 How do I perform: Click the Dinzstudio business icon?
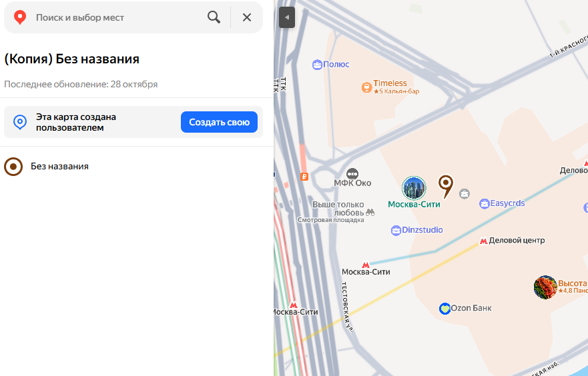pos(396,230)
